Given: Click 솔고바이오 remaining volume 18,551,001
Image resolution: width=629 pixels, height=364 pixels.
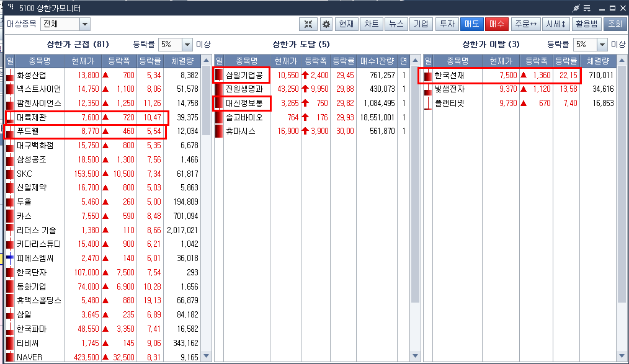Looking at the screenshot, I should point(377,117).
